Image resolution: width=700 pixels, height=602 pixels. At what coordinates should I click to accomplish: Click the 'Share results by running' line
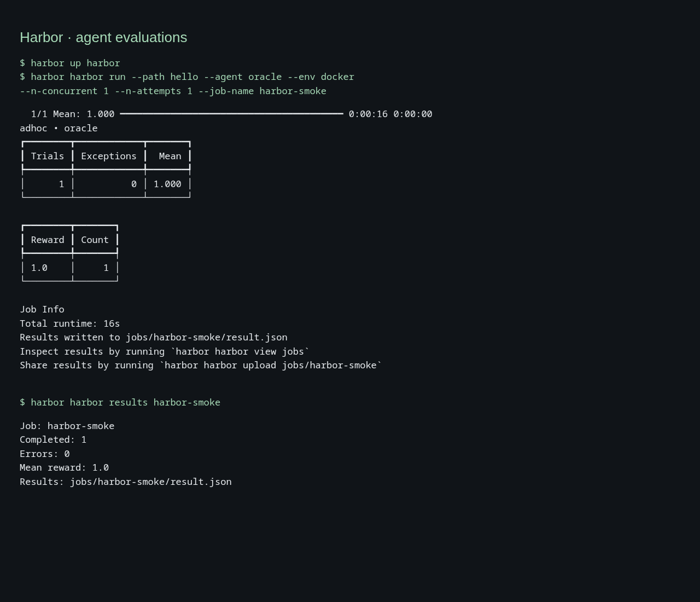click(x=201, y=365)
